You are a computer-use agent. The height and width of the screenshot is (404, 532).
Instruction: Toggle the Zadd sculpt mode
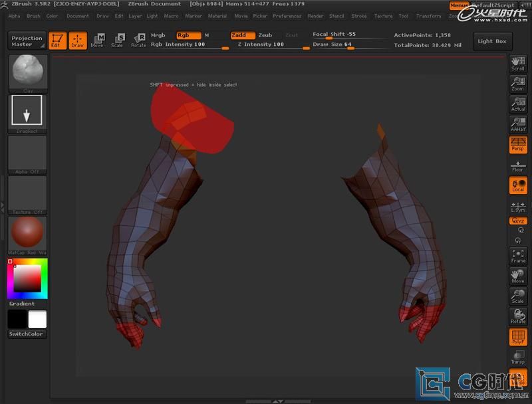[243, 35]
